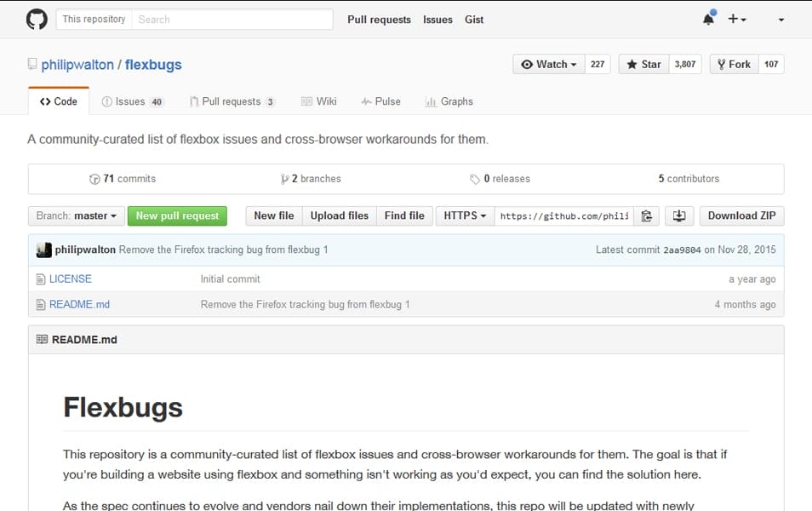
Task: Click the clone in desktop icon
Action: 679,215
